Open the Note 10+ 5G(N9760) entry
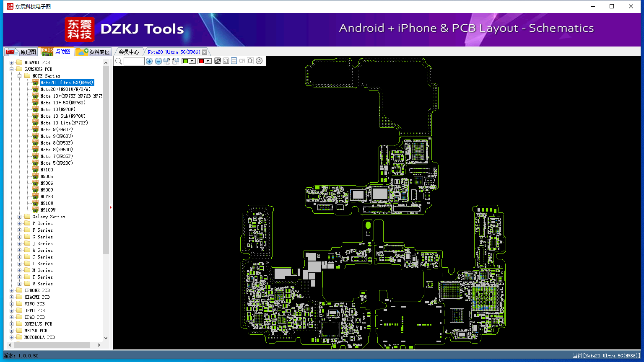The image size is (644, 362). coord(63,103)
